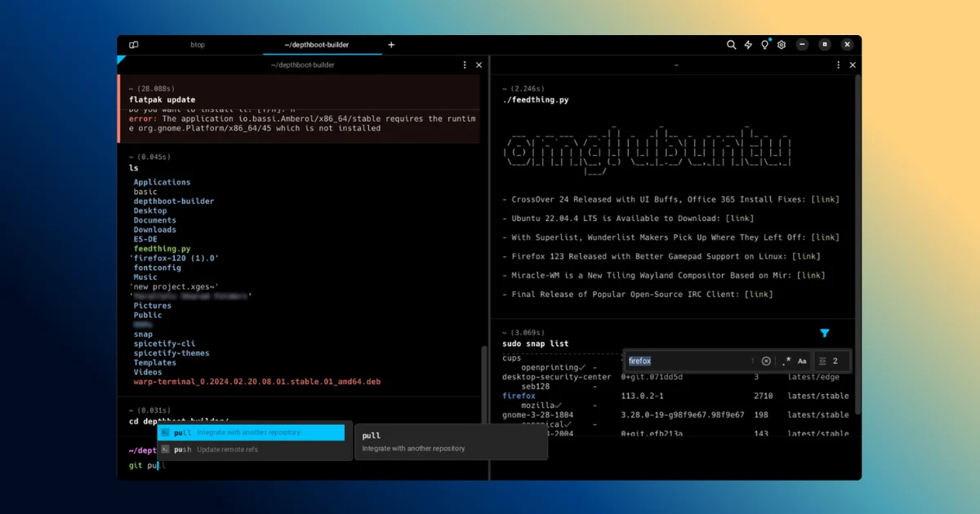Viewport: 980px width, 514px height.
Task: Click the flatpak update command block
Action: (x=299, y=109)
